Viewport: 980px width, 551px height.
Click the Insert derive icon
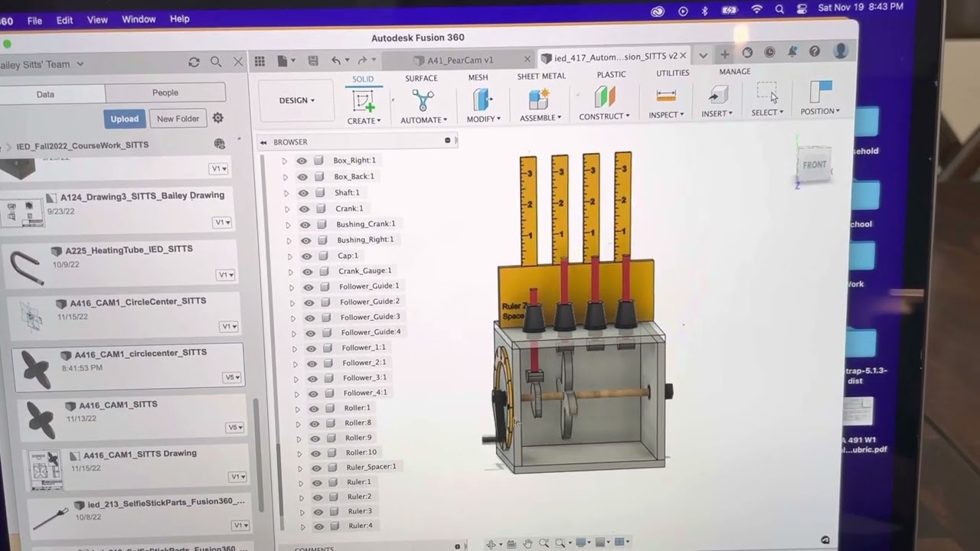(717, 95)
